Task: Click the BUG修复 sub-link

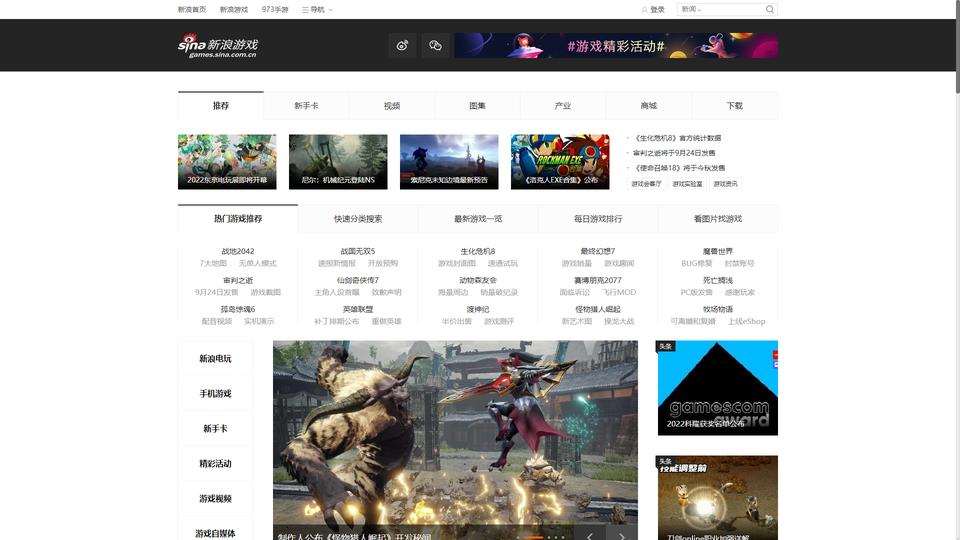Action: [x=697, y=263]
